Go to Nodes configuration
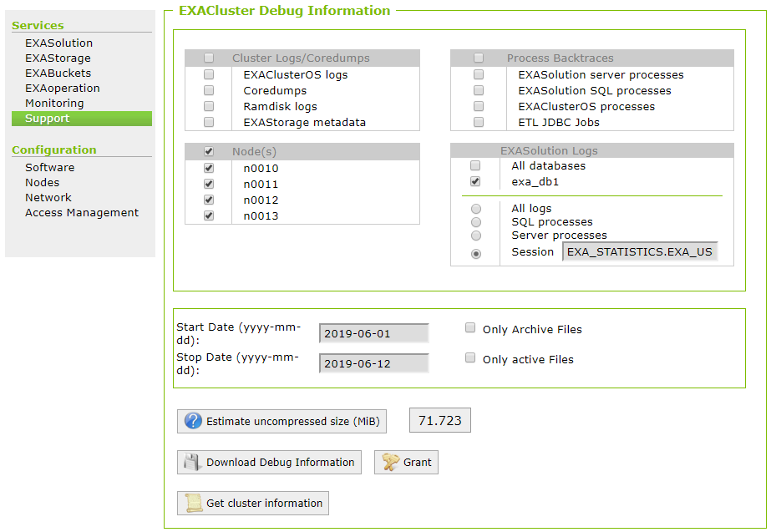 coord(43,182)
